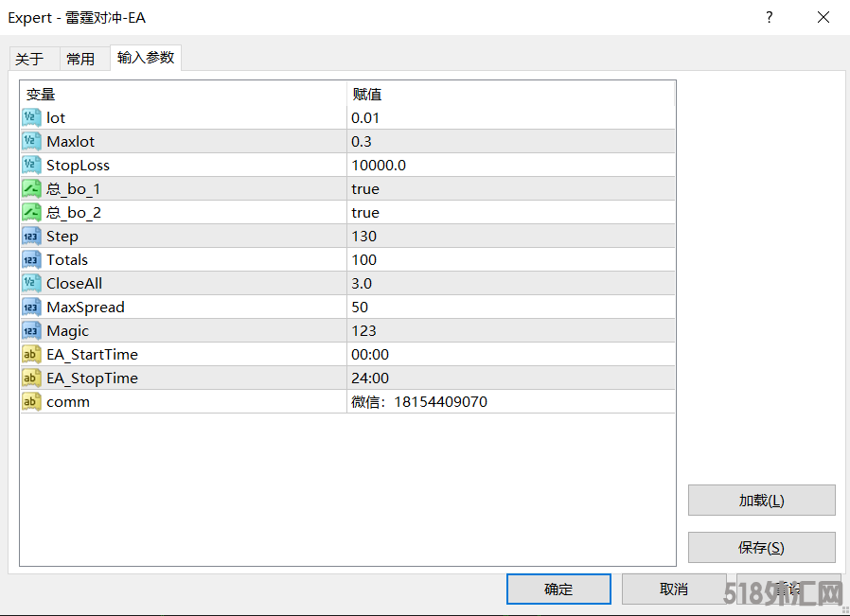850x616 pixels.
Task: Select the Maxlot variable icon
Action: (x=31, y=141)
